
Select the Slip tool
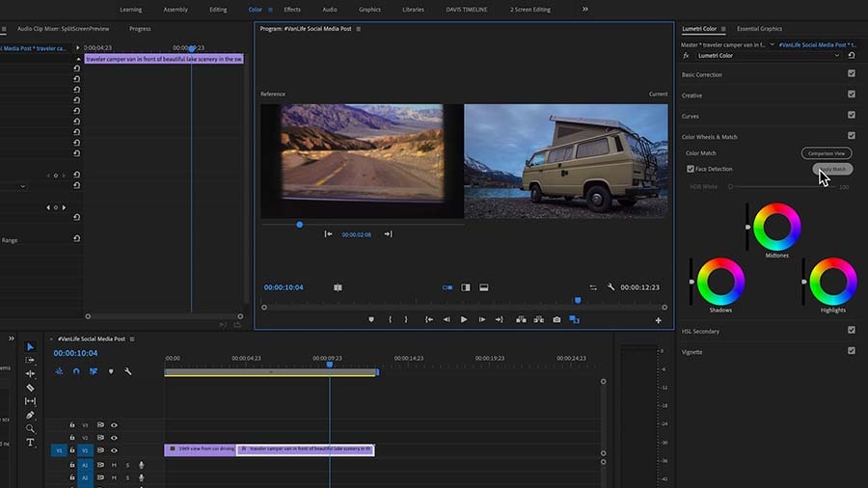(x=31, y=401)
